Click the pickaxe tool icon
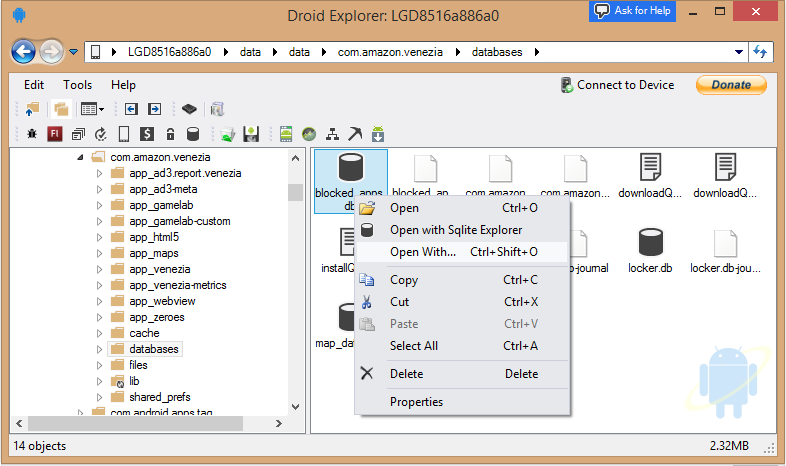Image resolution: width=786 pixels, height=466 pixels. coord(355,134)
